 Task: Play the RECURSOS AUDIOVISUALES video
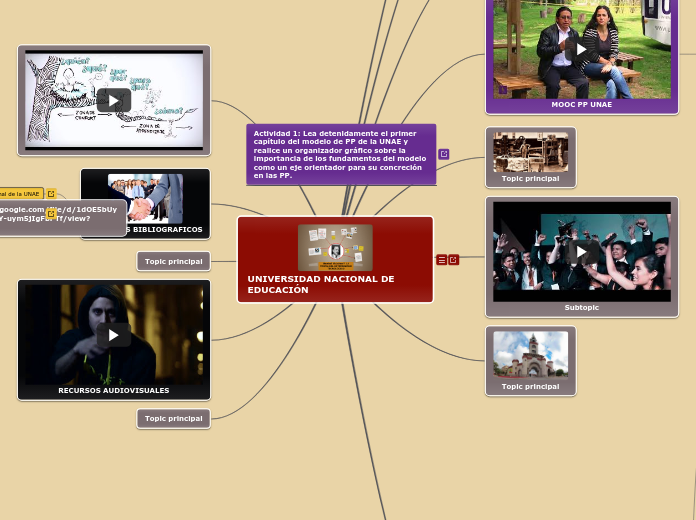[114, 335]
